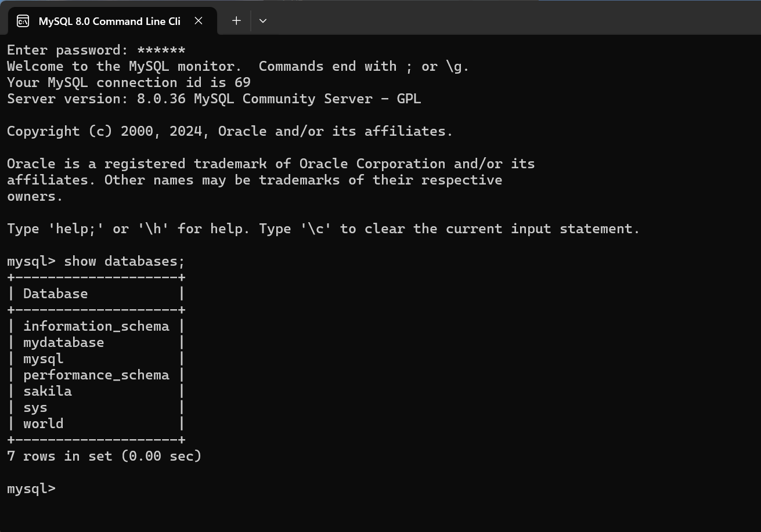Click the 'show databases;' command text
The width and height of the screenshot is (761, 532).
(x=124, y=262)
